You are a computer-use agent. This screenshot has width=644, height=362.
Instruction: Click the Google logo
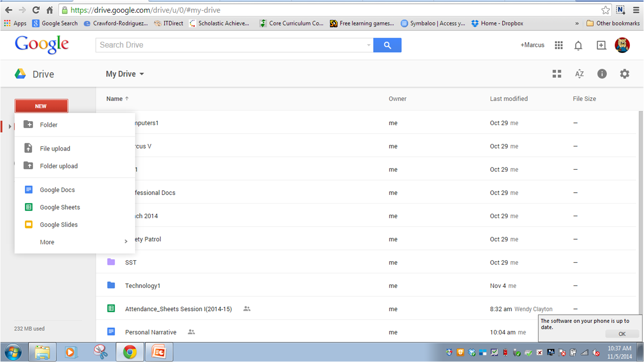tap(42, 45)
